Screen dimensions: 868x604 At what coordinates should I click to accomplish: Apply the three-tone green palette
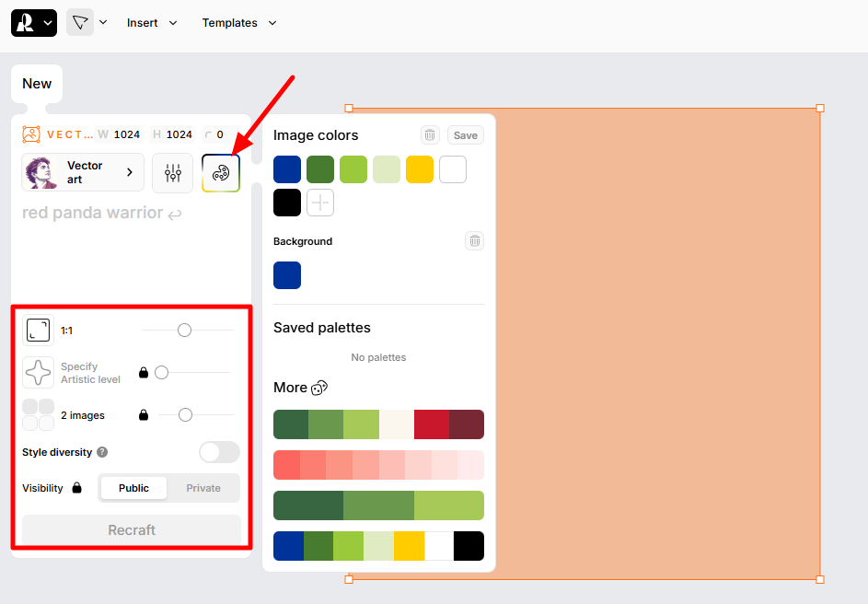[x=378, y=505]
